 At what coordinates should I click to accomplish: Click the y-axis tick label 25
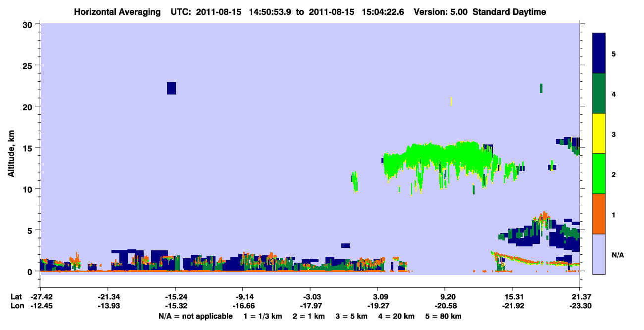click(x=29, y=65)
